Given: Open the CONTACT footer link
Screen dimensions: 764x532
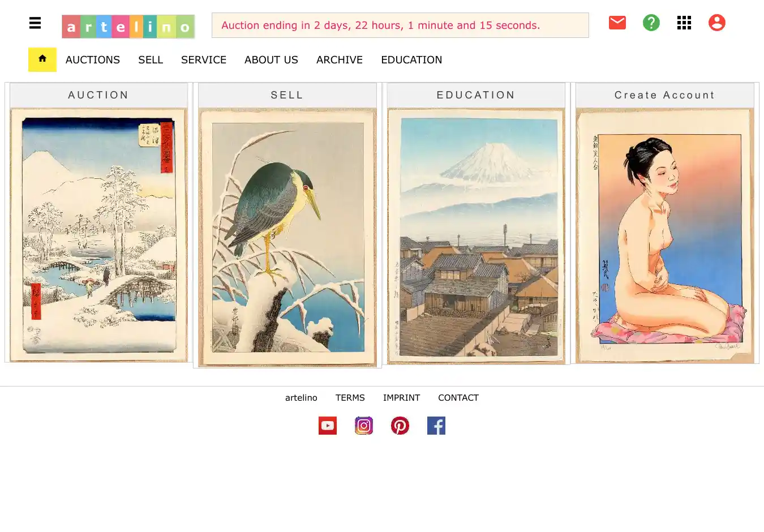Looking at the screenshot, I should tap(458, 398).
